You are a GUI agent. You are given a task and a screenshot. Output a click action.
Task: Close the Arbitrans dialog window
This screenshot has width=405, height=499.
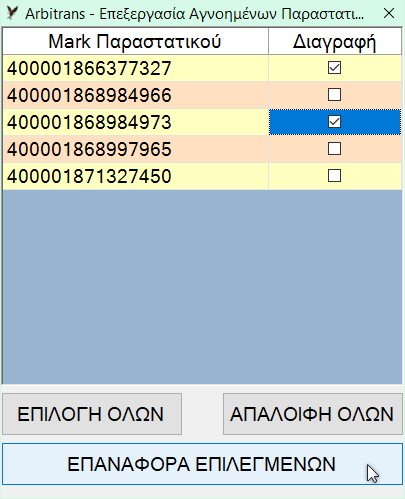pyautogui.click(x=389, y=13)
